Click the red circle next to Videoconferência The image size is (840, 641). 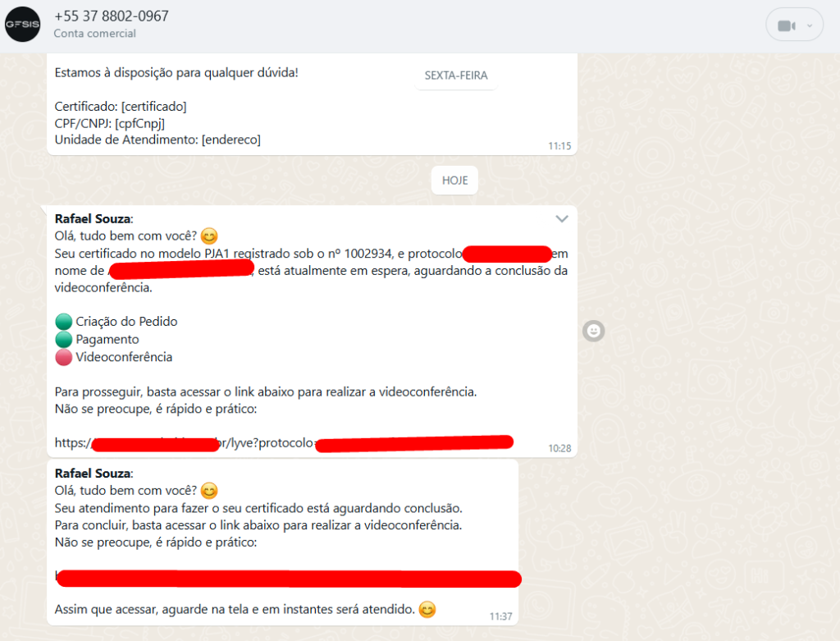click(64, 357)
